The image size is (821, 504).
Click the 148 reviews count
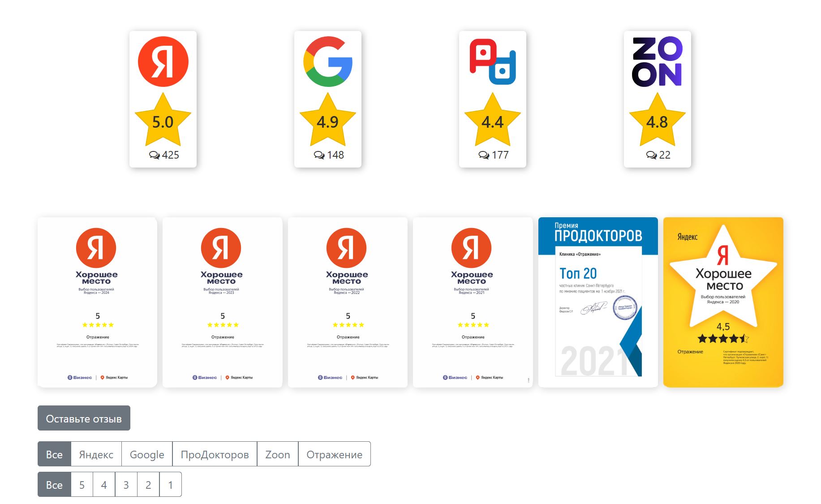pyautogui.click(x=329, y=155)
